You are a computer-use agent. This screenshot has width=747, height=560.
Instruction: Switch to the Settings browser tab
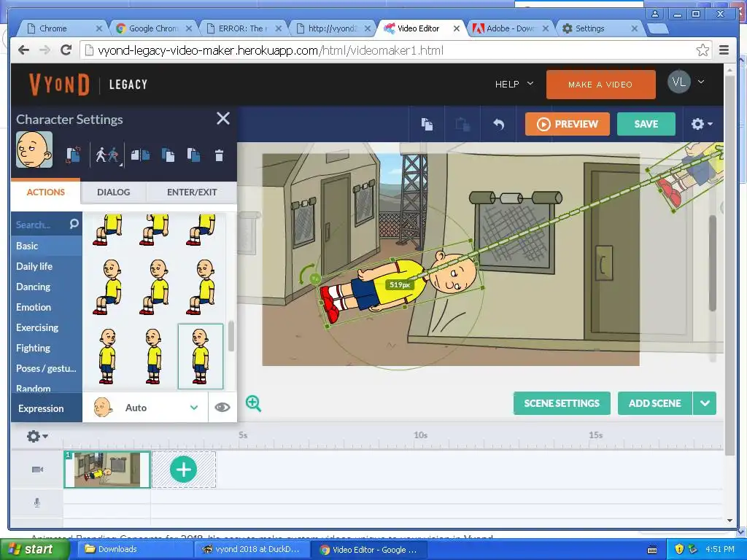tap(600, 28)
